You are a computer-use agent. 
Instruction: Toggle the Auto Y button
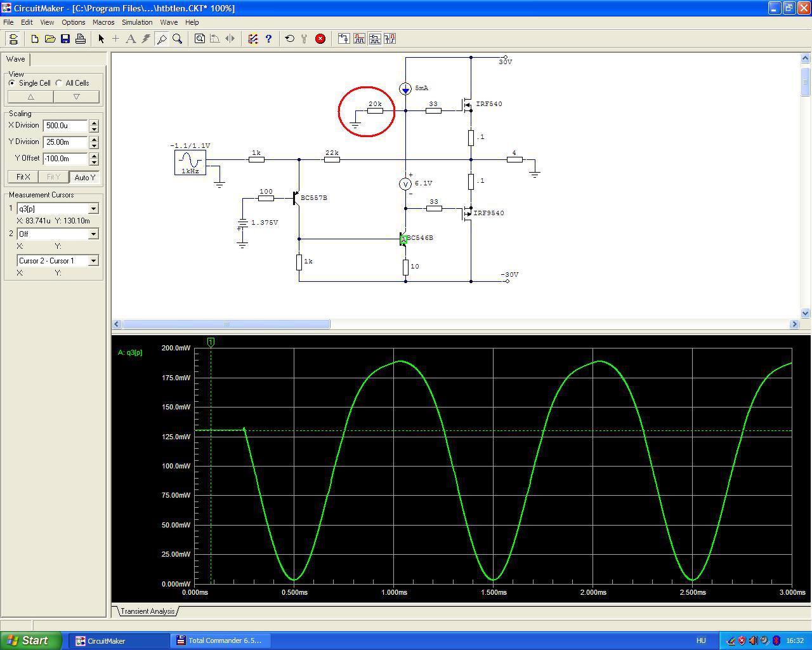[x=84, y=177]
